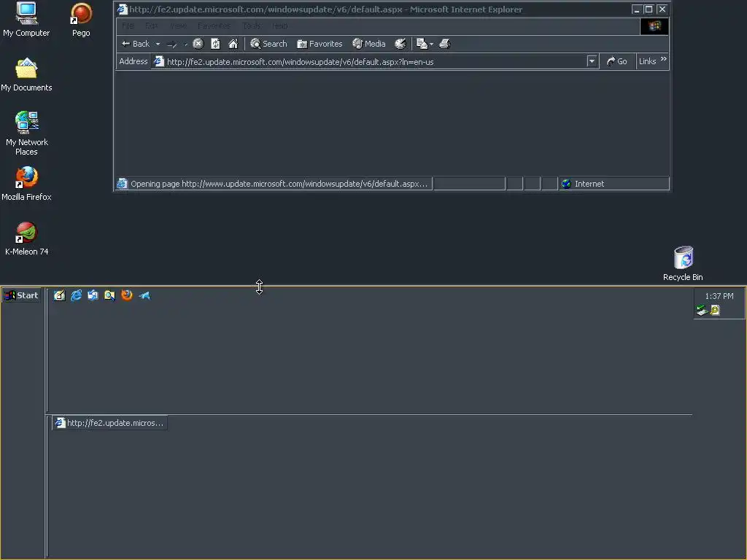Viewport: 747px width, 560px height.
Task: Open the Edit menu in Internet Explorer
Action: tap(152, 26)
